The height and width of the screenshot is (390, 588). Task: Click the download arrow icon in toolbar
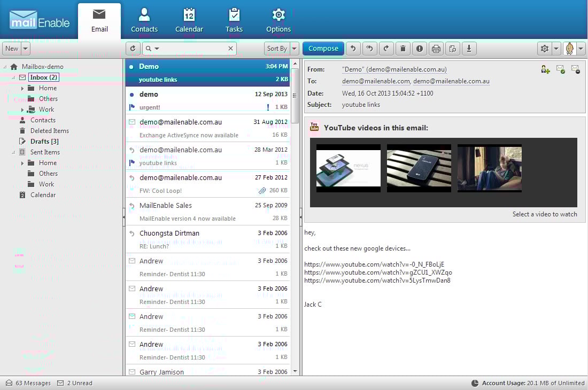point(469,49)
